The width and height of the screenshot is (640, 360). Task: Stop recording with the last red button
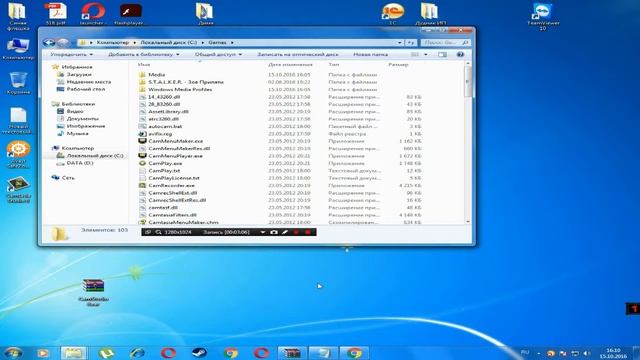[x=308, y=232]
